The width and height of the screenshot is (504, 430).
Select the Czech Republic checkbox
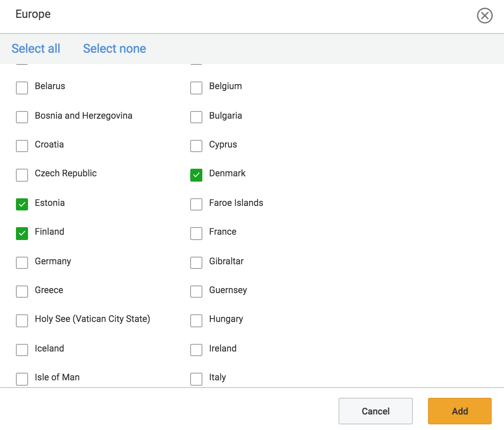click(x=22, y=175)
